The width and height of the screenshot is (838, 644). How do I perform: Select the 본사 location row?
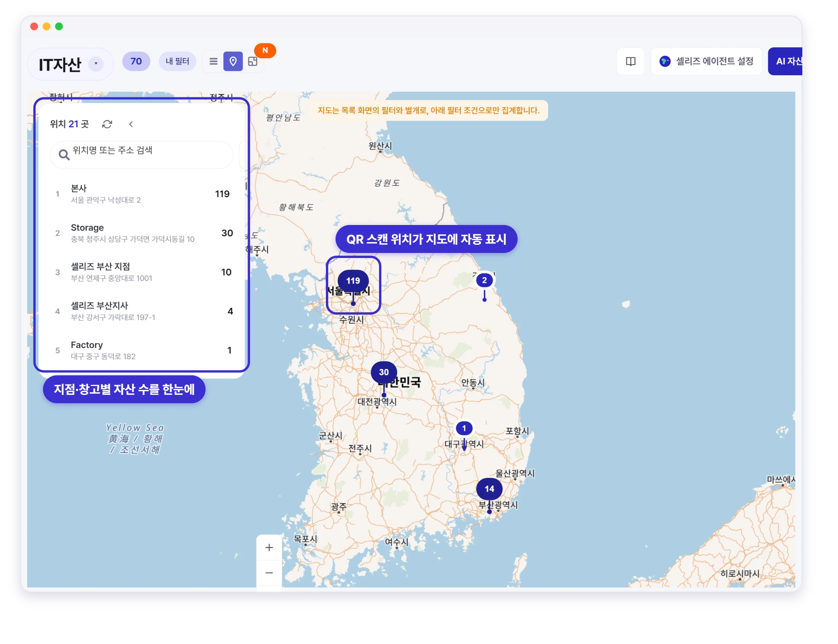point(142,194)
